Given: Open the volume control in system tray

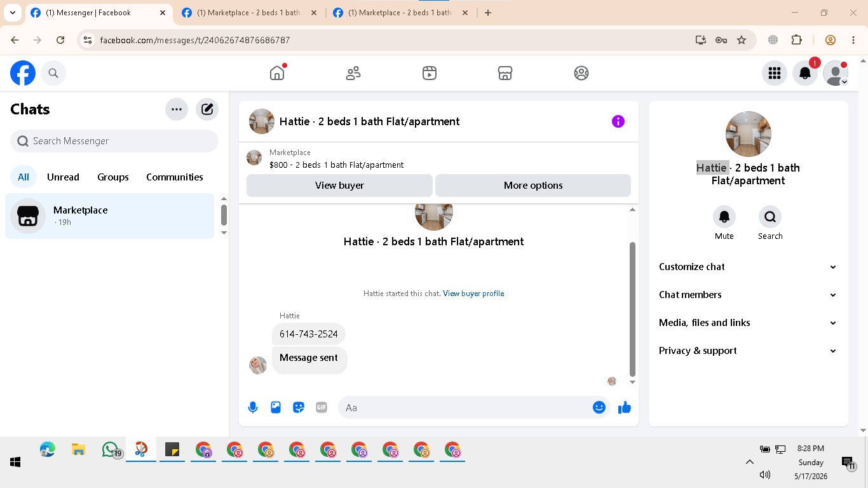Looking at the screenshot, I should 765,475.
